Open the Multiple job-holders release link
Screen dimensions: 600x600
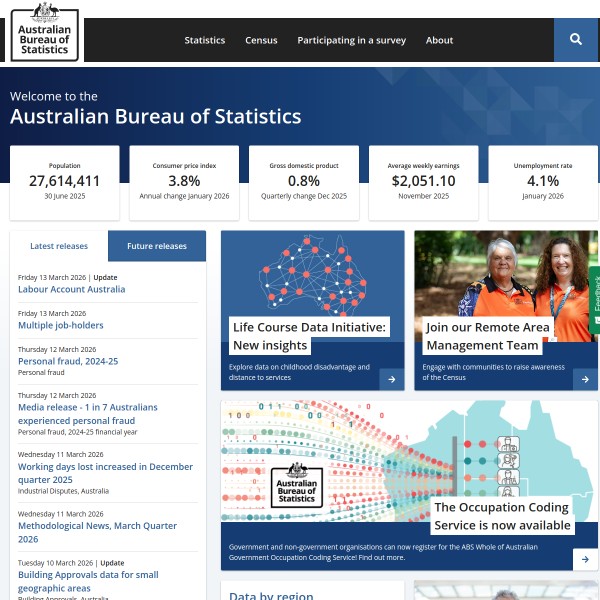(61, 325)
